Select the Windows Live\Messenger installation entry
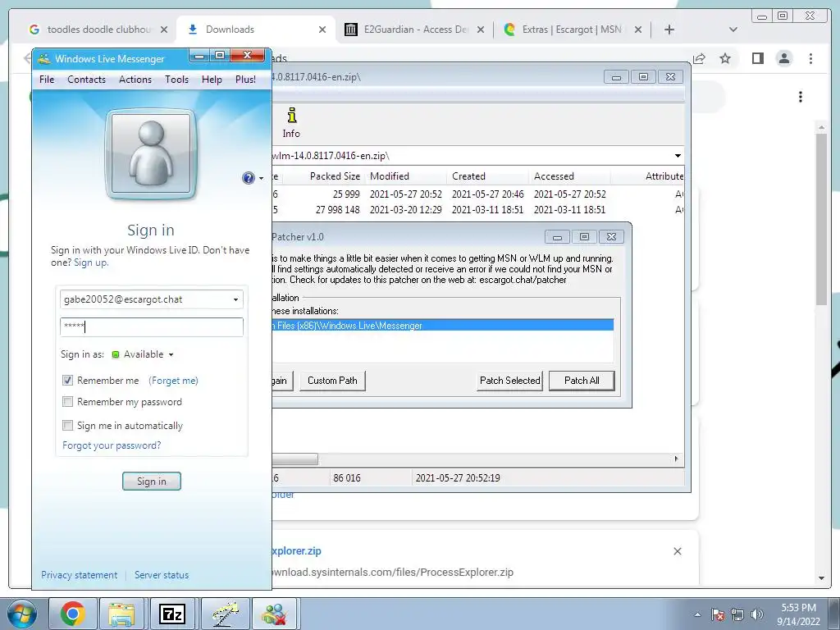The height and width of the screenshot is (630, 840). (442, 326)
